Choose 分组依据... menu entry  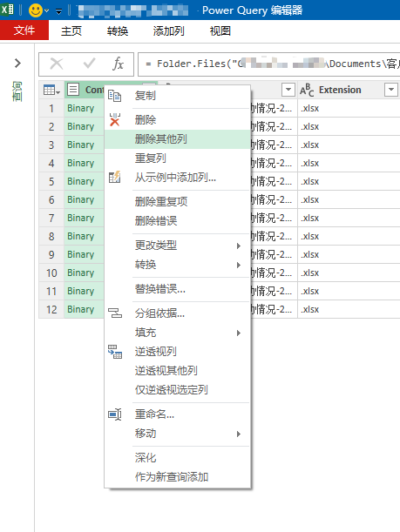click(x=178, y=313)
